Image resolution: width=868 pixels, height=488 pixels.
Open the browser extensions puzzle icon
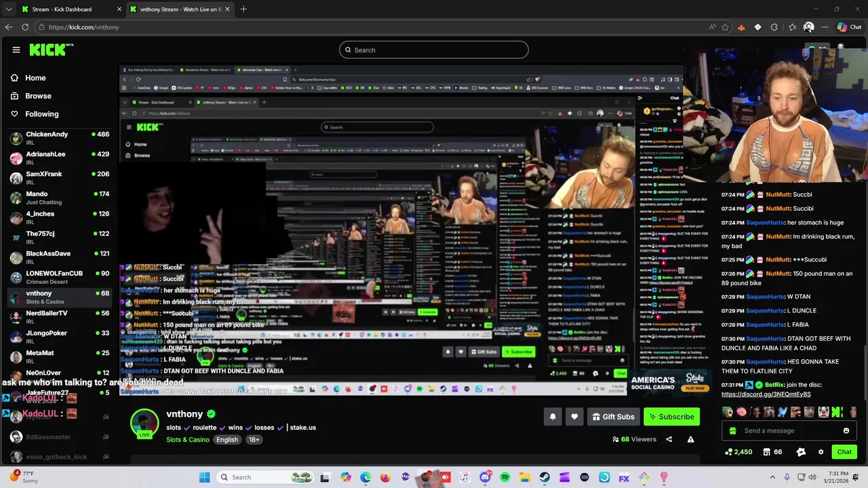click(774, 27)
